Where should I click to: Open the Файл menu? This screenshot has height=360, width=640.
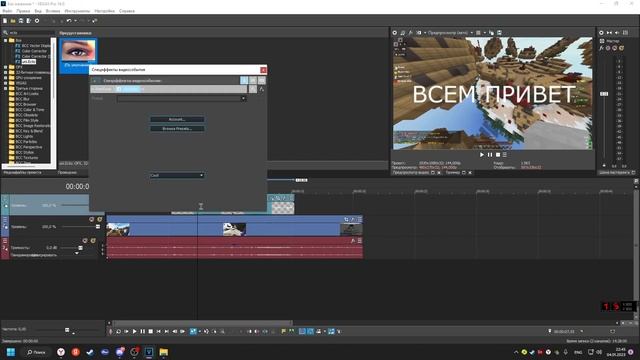click(7, 11)
